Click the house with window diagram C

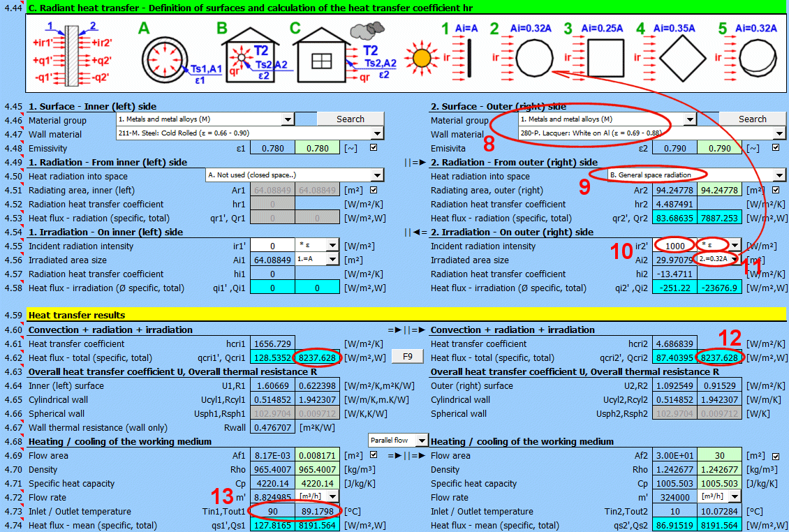click(321, 59)
